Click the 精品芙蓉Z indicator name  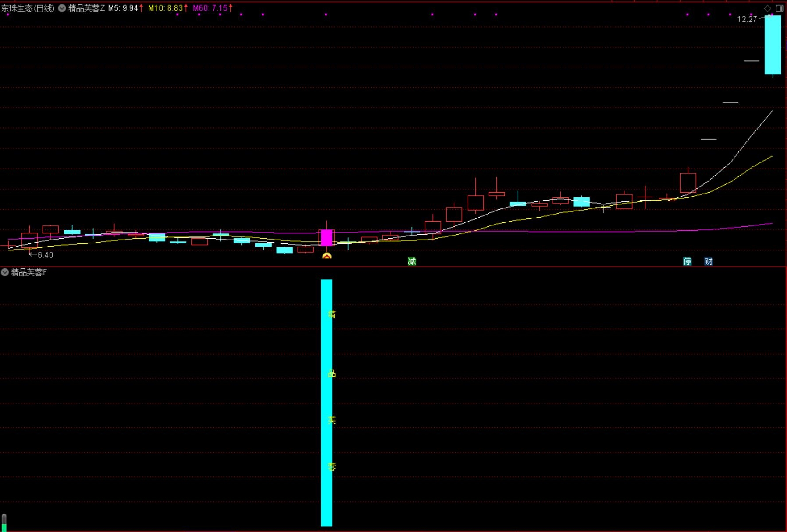point(86,8)
